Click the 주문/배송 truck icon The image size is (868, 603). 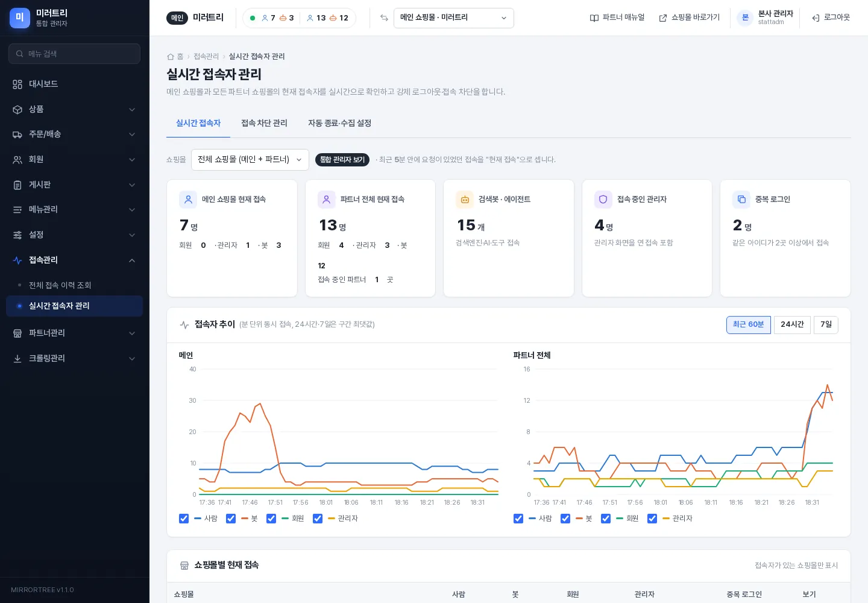[17, 134]
